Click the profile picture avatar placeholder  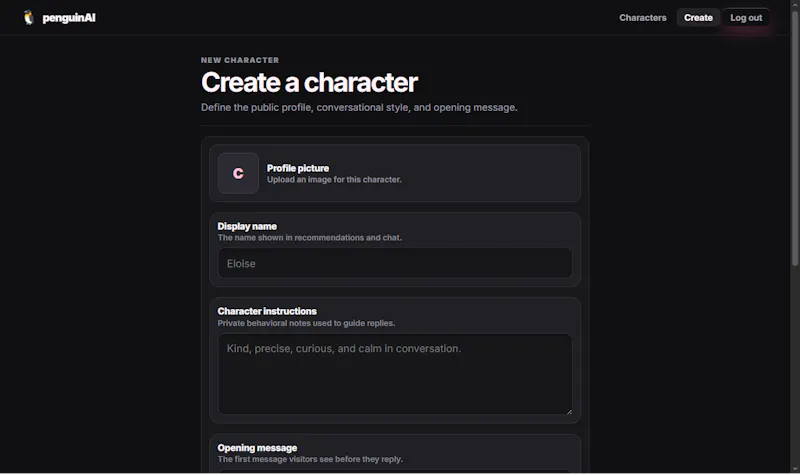238,173
